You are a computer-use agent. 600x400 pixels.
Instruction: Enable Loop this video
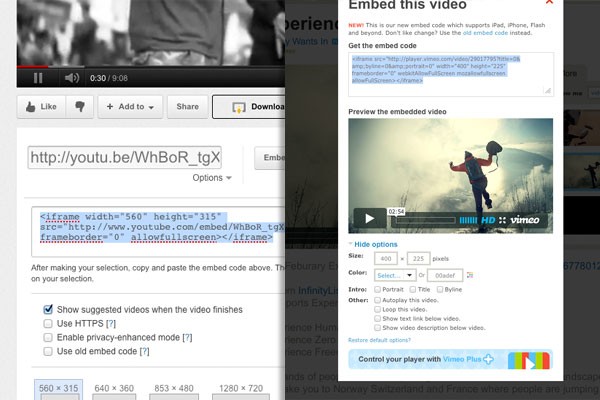pyautogui.click(x=377, y=309)
